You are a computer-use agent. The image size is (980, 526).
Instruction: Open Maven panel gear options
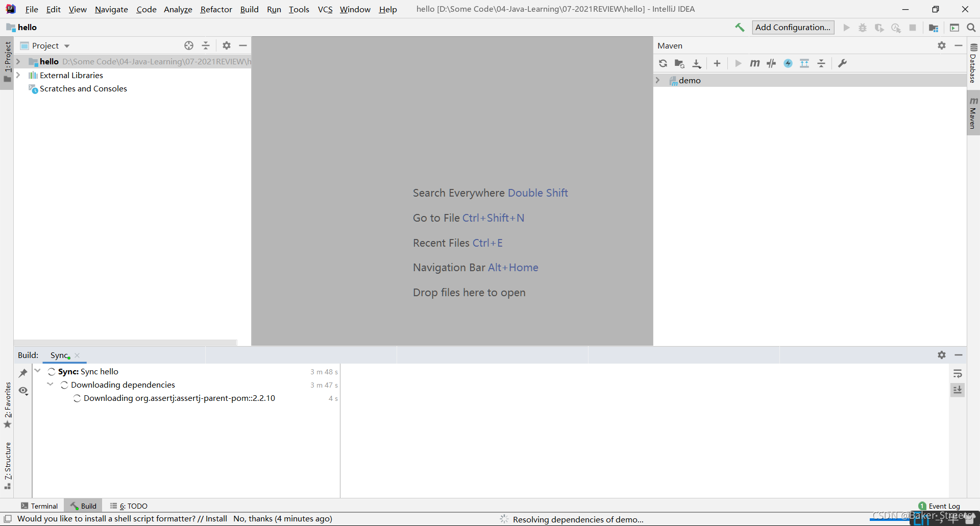(942, 45)
